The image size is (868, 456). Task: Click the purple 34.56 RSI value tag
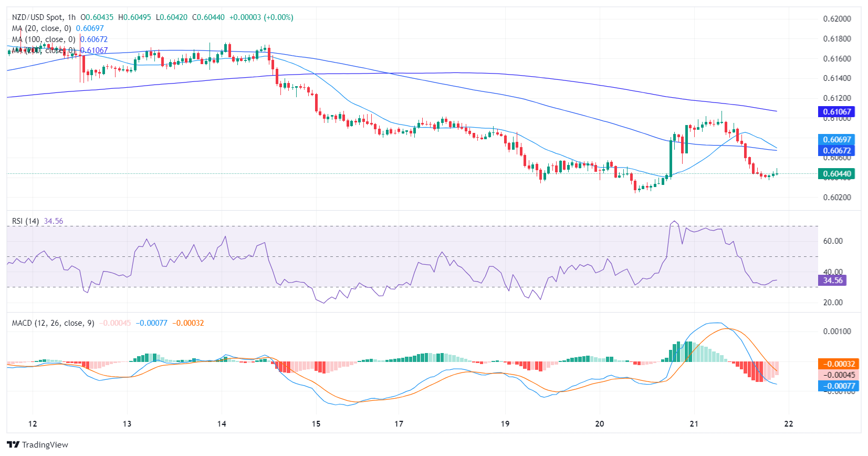coord(832,280)
